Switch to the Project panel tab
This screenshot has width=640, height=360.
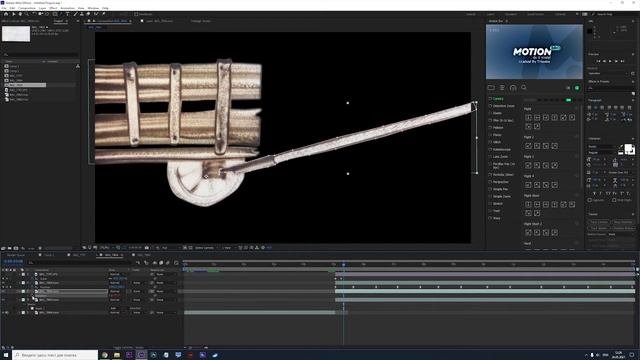coord(58,21)
